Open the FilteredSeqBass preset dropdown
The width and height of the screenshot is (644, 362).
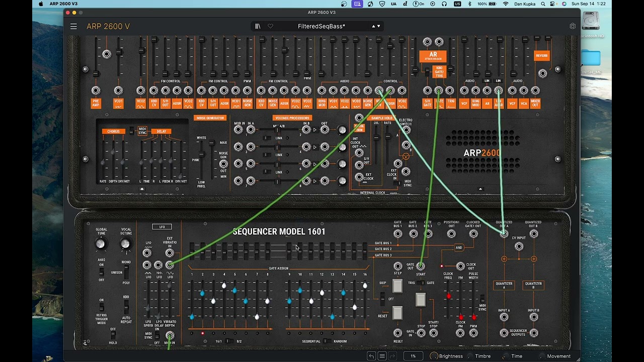[321, 26]
